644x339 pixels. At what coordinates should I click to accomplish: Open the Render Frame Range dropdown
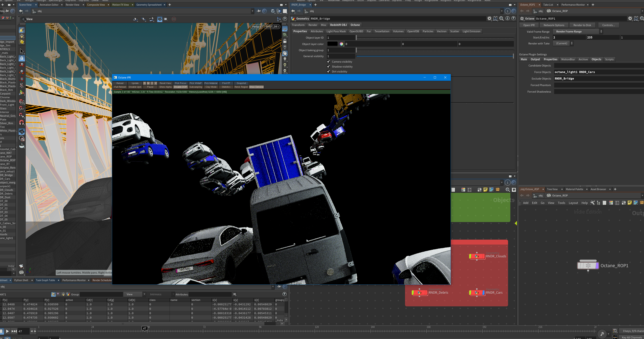(578, 32)
